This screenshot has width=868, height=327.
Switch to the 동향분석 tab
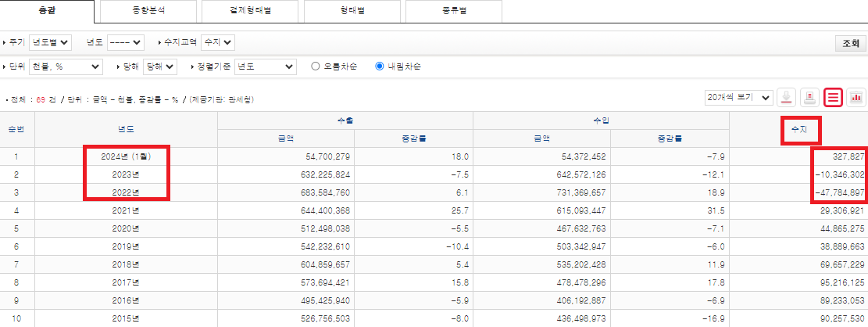click(x=148, y=12)
